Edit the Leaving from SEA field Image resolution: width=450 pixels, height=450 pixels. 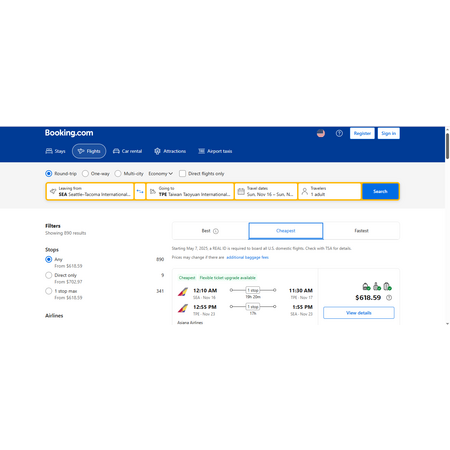[90, 191]
